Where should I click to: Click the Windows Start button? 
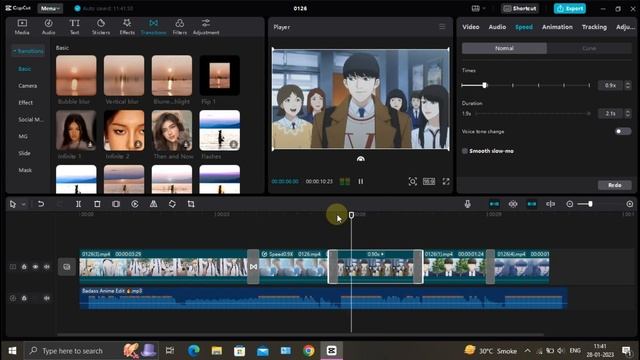tap(12, 351)
